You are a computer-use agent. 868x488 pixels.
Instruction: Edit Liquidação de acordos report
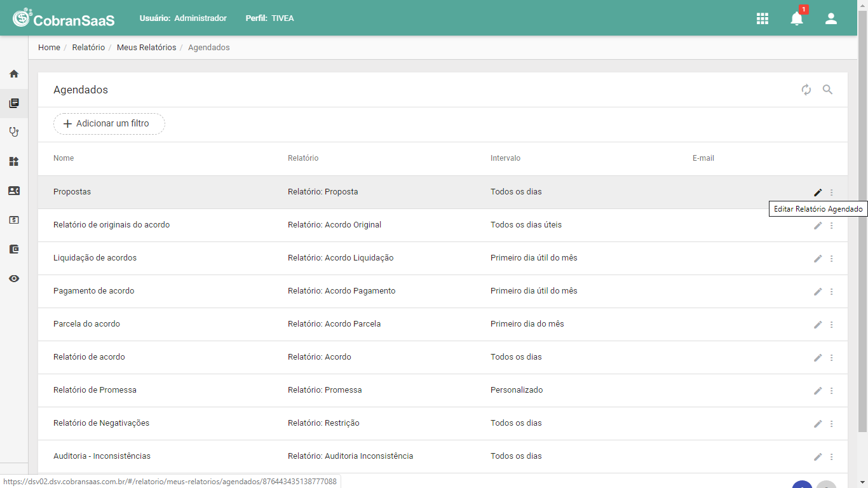pyautogui.click(x=818, y=259)
